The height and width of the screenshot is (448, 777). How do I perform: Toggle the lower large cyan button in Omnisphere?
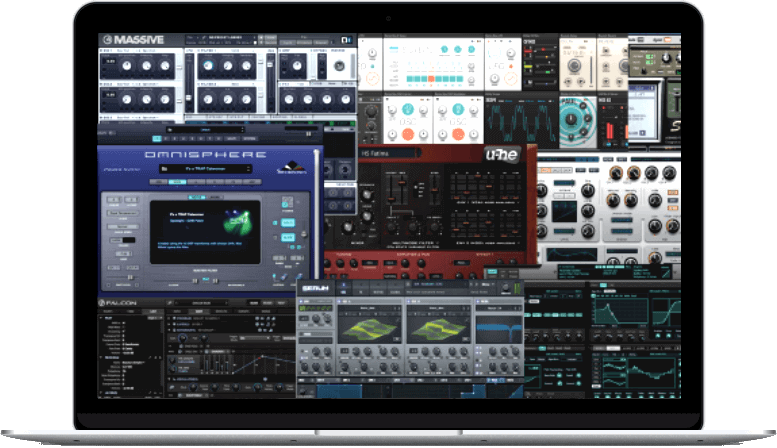click(x=288, y=237)
